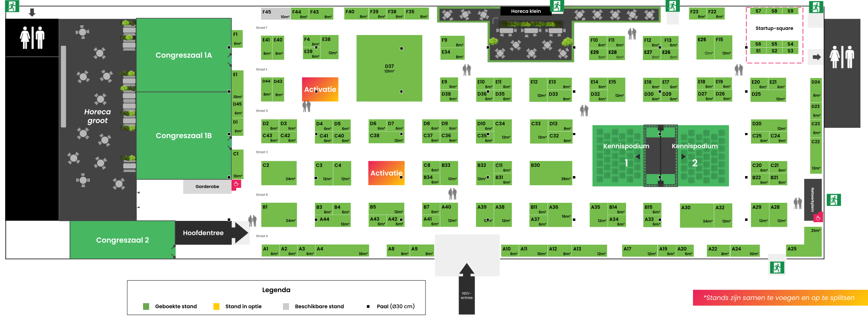Click the people icon above stand D13
This screenshot has height=323, width=868.
click(584, 110)
